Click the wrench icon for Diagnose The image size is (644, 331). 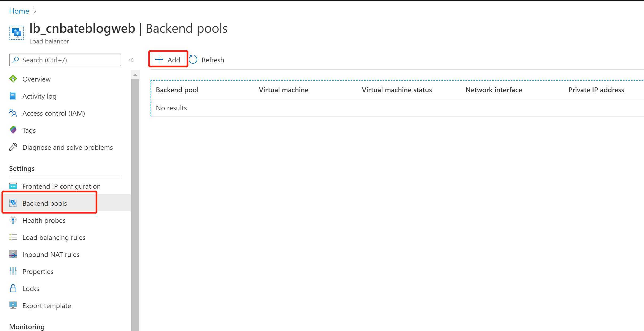13,147
